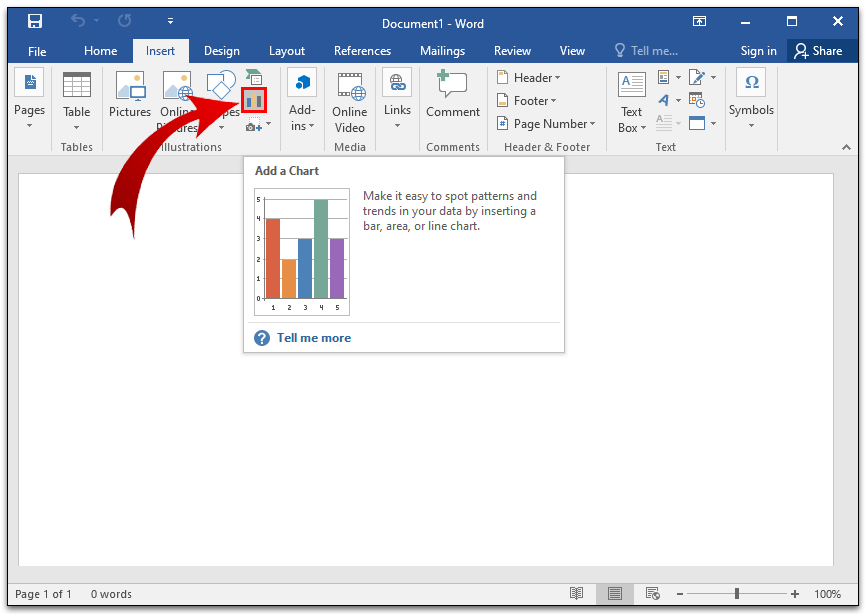Viewport: 867px width, 614px height.
Task: Click the Save icon in title bar
Action: (x=35, y=22)
